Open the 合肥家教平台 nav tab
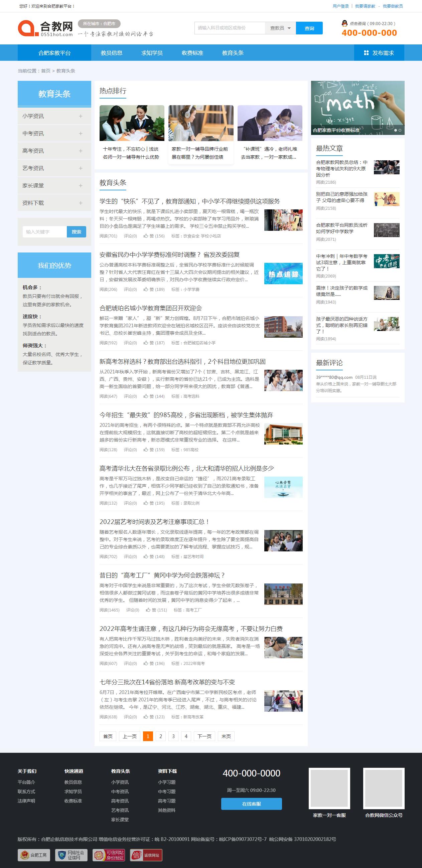The width and height of the screenshot is (422, 868). [x=54, y=53]
